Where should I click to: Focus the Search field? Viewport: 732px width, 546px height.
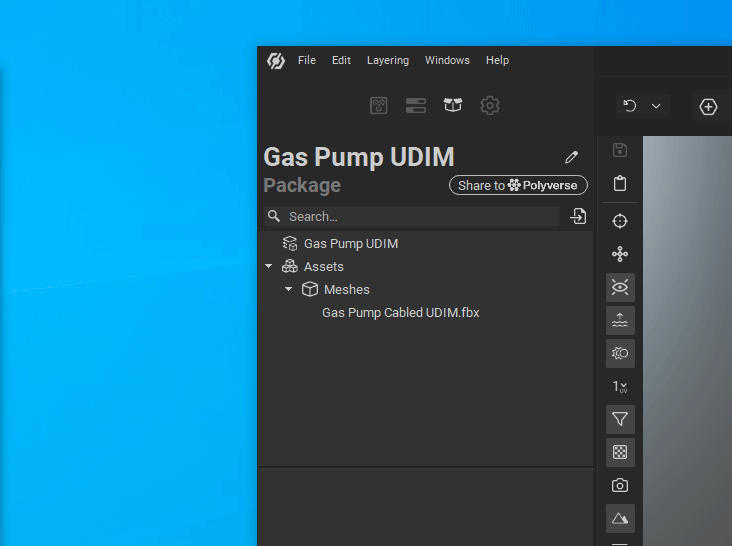(x=412, y=217)
